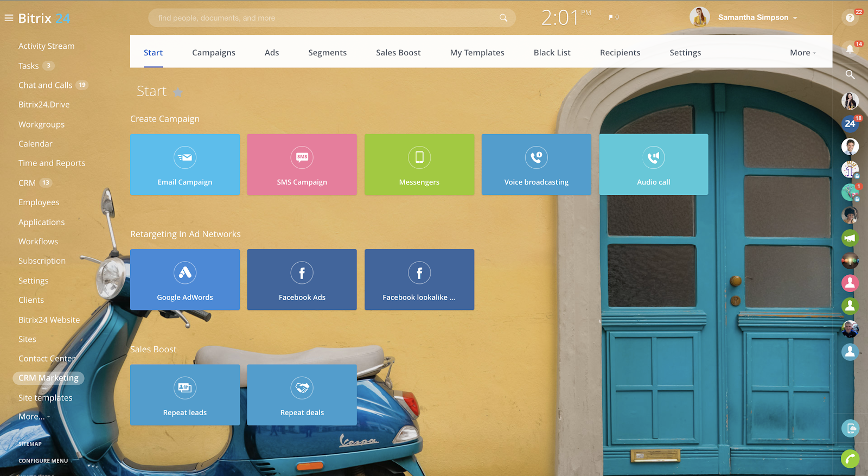
Task: Expand the Samantha Simpson user dropdown
Action: (795, 18)
